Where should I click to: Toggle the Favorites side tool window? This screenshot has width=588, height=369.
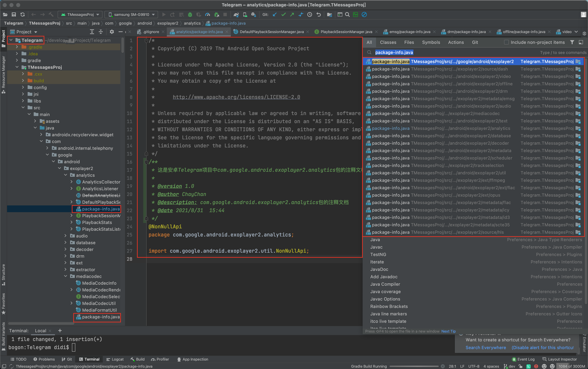point(3,304)
